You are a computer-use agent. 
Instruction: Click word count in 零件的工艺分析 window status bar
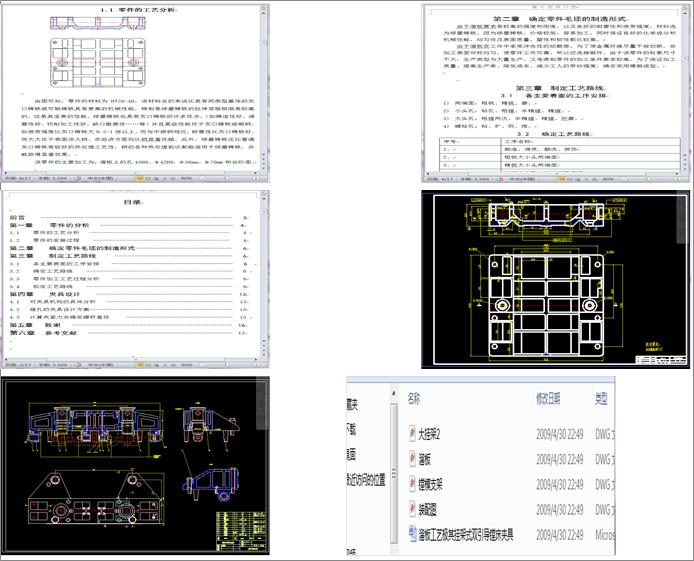click(x=52, y=179)
